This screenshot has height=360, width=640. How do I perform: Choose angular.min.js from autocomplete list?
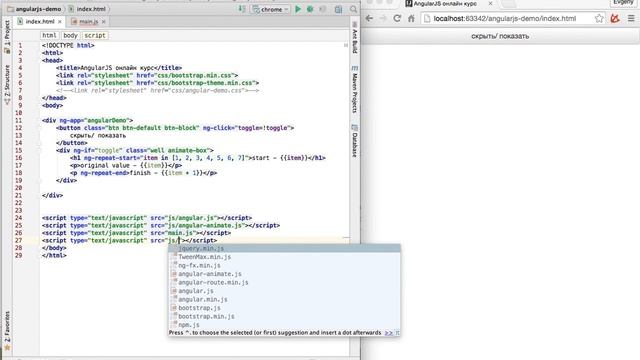(x=284, y=300)
